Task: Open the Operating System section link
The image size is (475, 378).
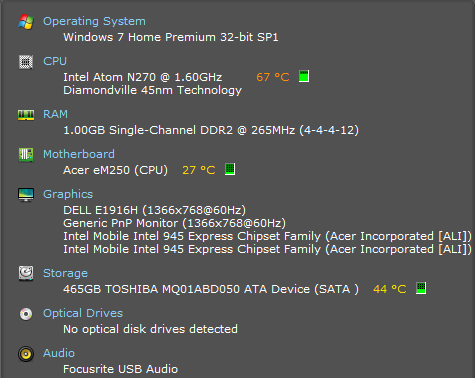Action: (x=94, y=21)
